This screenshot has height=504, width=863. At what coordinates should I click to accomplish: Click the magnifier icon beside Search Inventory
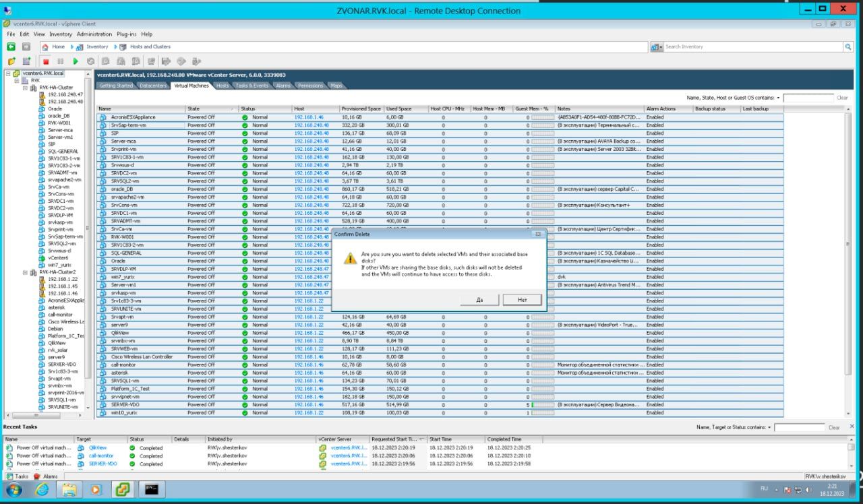click(848, 46)
